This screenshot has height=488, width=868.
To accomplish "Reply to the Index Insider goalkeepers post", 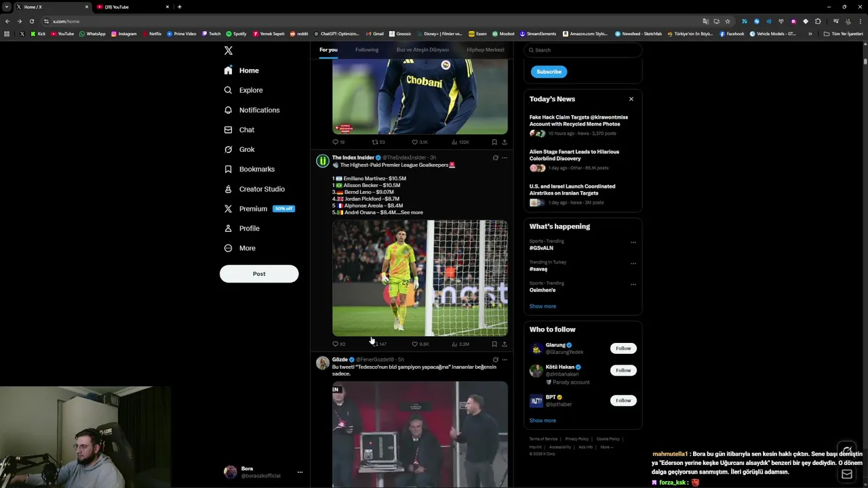I will click(338, 344).
